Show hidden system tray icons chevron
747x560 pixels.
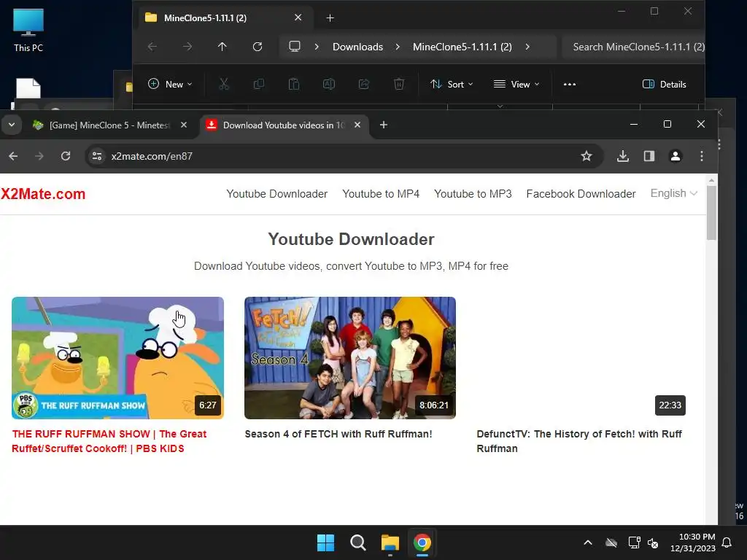point(588,542)
